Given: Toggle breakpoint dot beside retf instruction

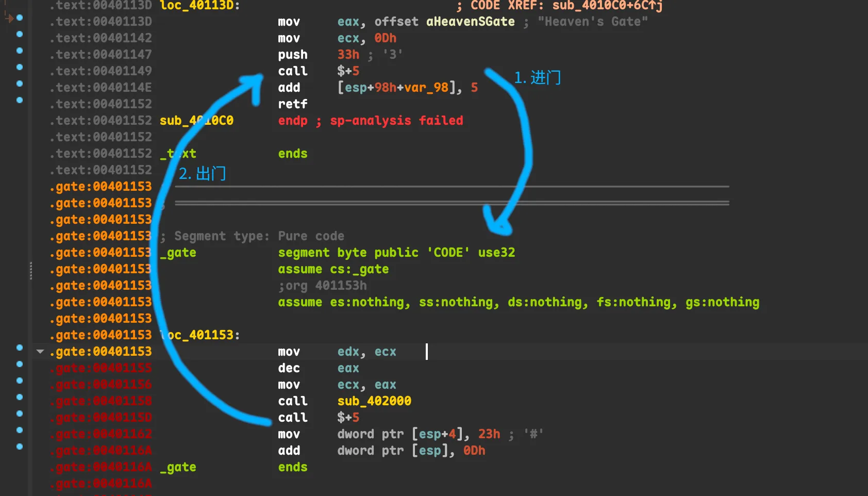Looking at the screenshot, I should (20, 100).
